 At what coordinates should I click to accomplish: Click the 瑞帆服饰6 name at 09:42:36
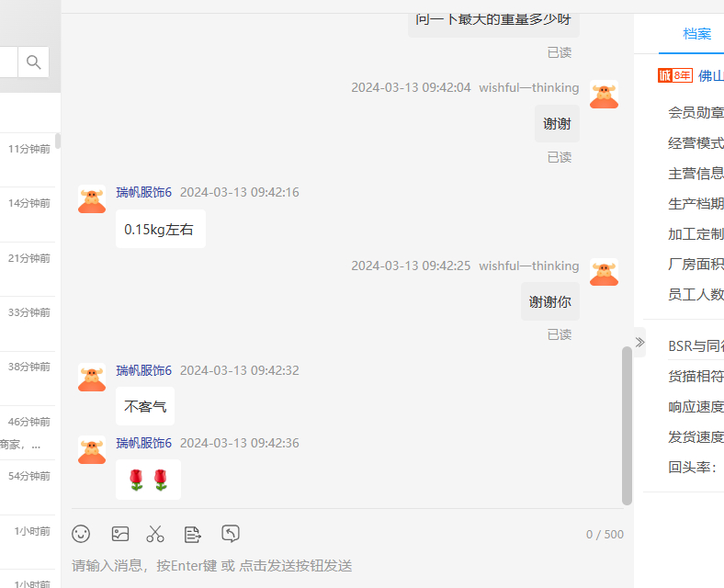tap(143, 443)
